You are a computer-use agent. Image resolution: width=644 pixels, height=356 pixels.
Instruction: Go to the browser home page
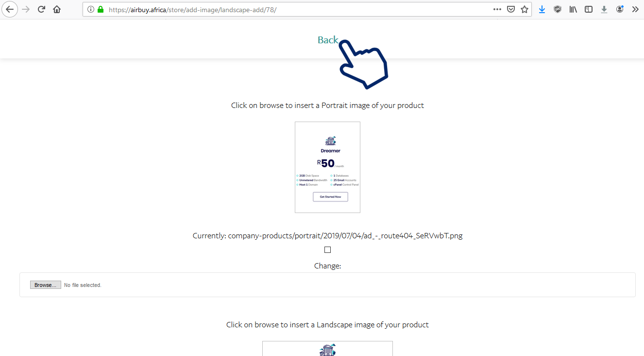coord(57,9)
